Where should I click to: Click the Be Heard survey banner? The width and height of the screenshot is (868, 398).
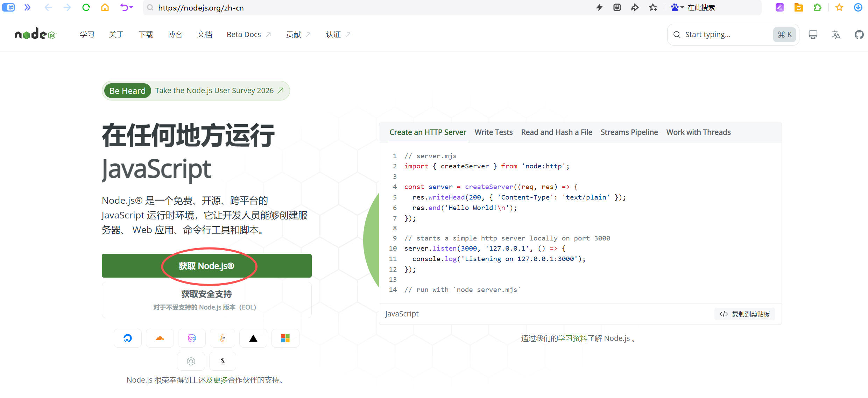(196, 91)
